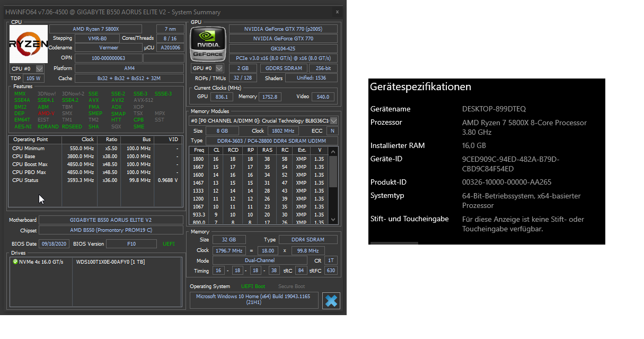This screenshot has height=339, width=644.
Task: Close the System Summary window
Action: [338, 11]
